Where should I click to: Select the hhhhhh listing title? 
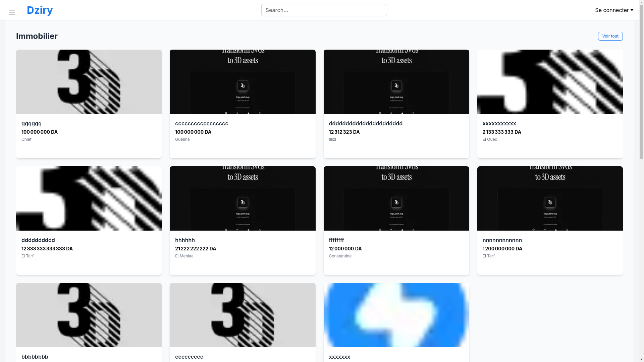185,240
